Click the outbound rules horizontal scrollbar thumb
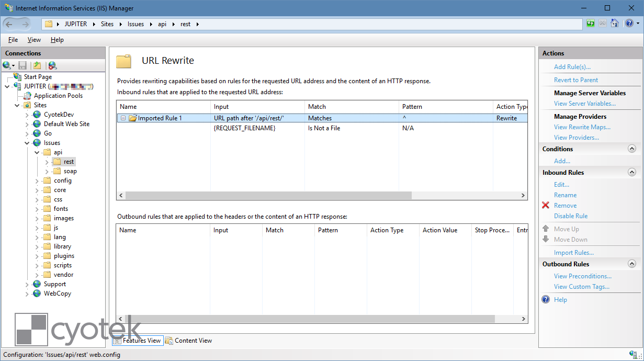 [310, 319]
